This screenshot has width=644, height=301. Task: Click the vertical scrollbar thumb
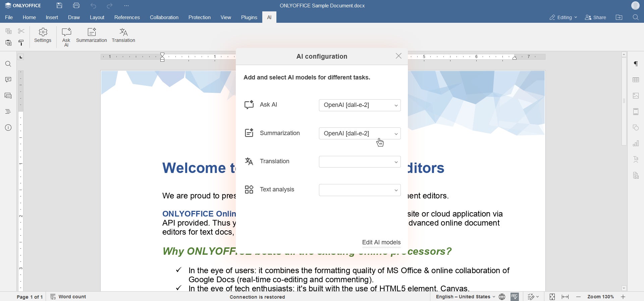[624, 101]
